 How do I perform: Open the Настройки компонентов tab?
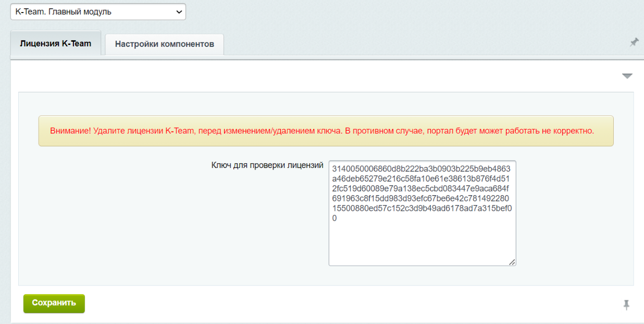[x=165, y=44]
